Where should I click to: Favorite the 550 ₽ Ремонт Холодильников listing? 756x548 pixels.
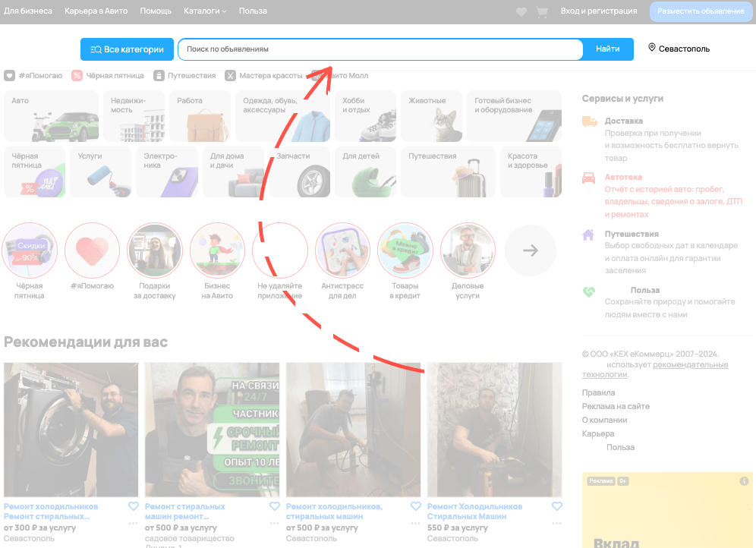pos(557,506)
